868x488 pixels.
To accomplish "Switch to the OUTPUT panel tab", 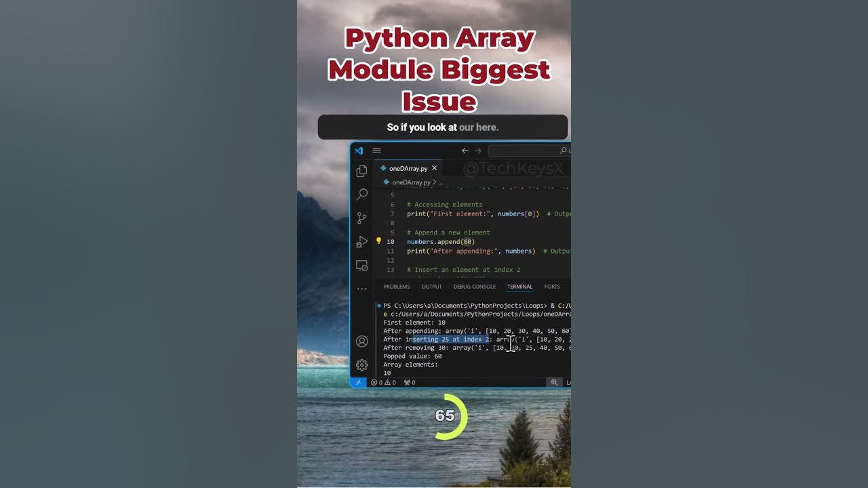I will [x=431, y=287].
